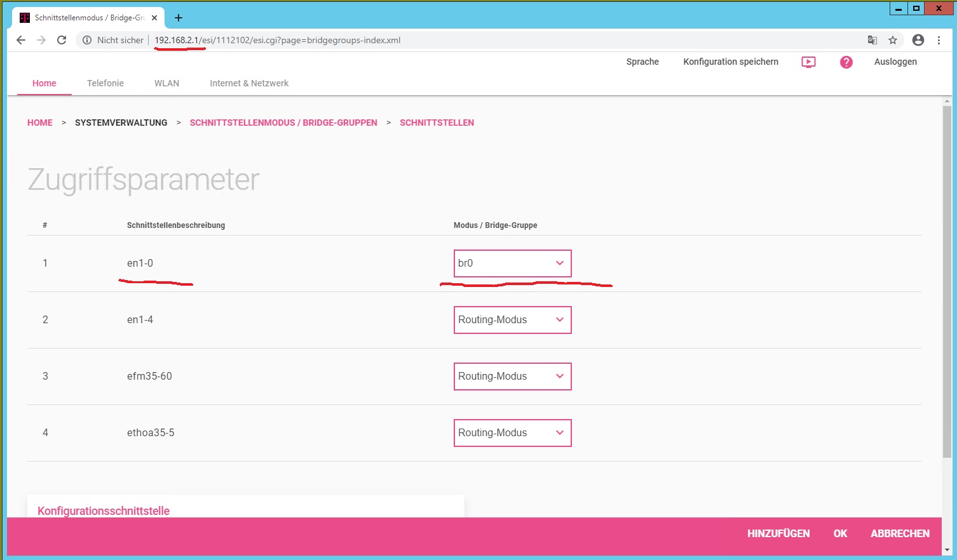Click Schnittstellenmodus / Bridge-Gruppen breadcrumb
The image size is (957, 560).
283,123
